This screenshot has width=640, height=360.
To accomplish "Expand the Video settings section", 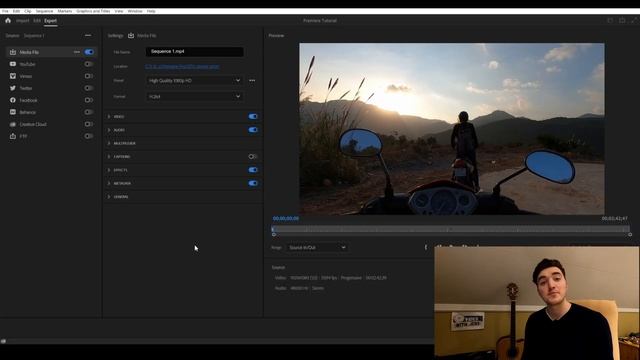I will pyautogui.click(x=109, y=117).
